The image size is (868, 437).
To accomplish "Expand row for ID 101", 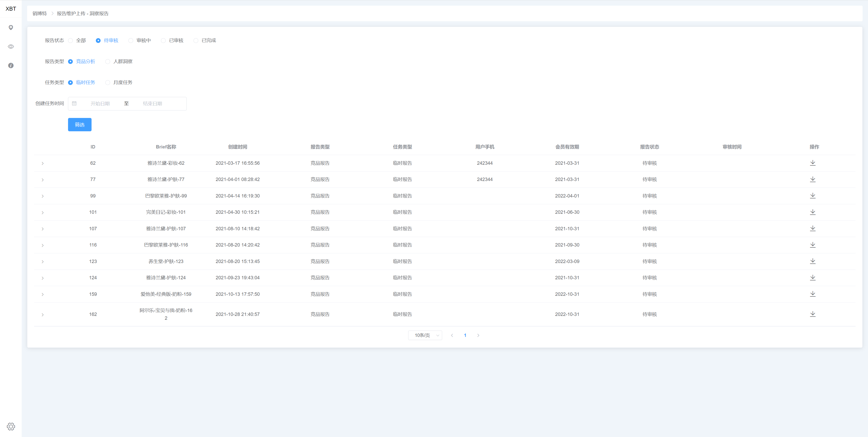I will coord(42,212).
